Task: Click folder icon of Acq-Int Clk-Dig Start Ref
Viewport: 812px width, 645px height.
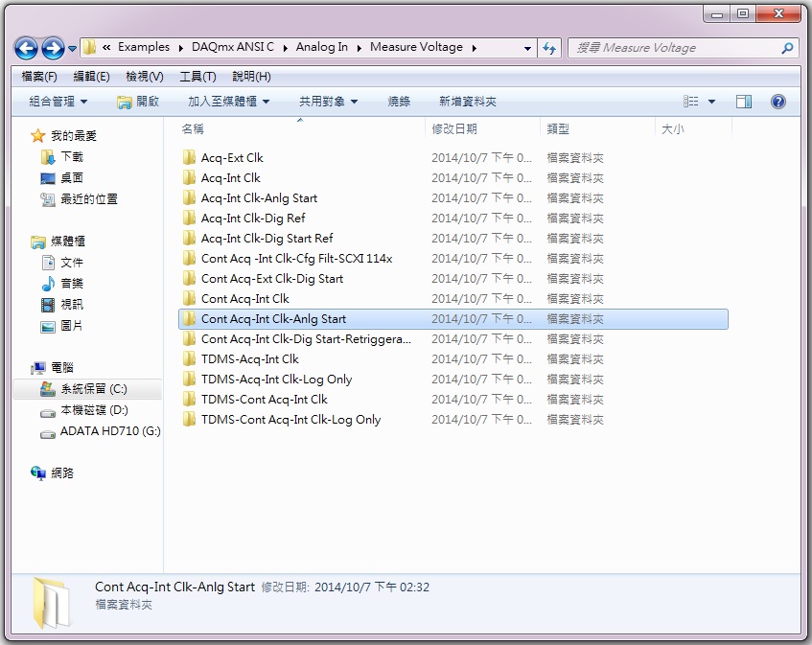Action: tap(190, 238)
